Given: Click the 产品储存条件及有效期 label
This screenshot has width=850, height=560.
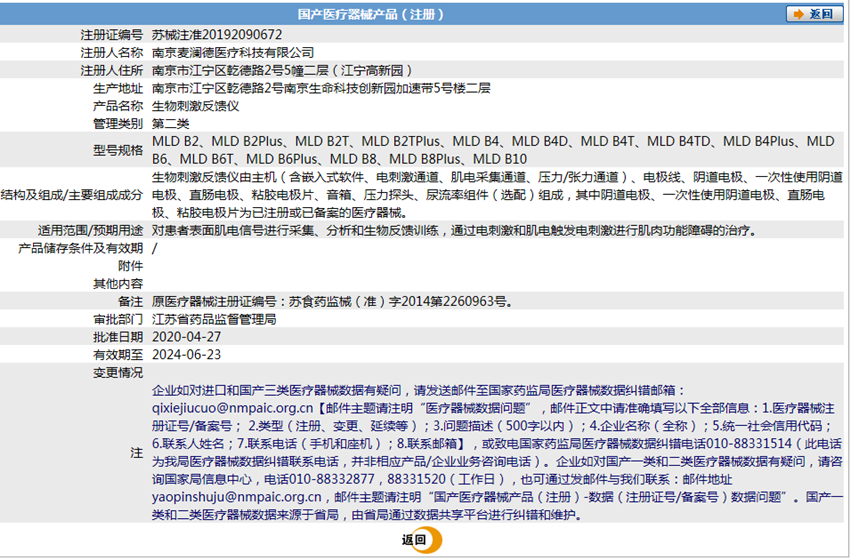Looking at the screenshot, I should coord(80,248).
